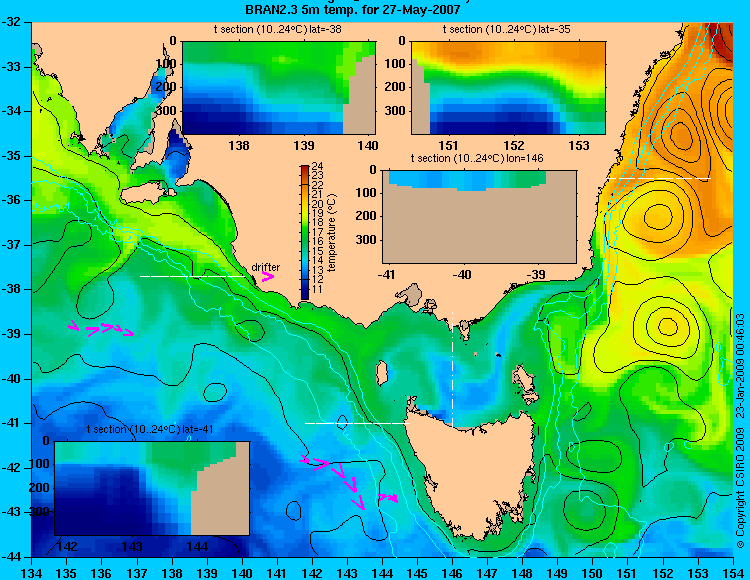The image size is (750, 580).
Task: Click the white section line at latitude -41
Action: point(357,423)
